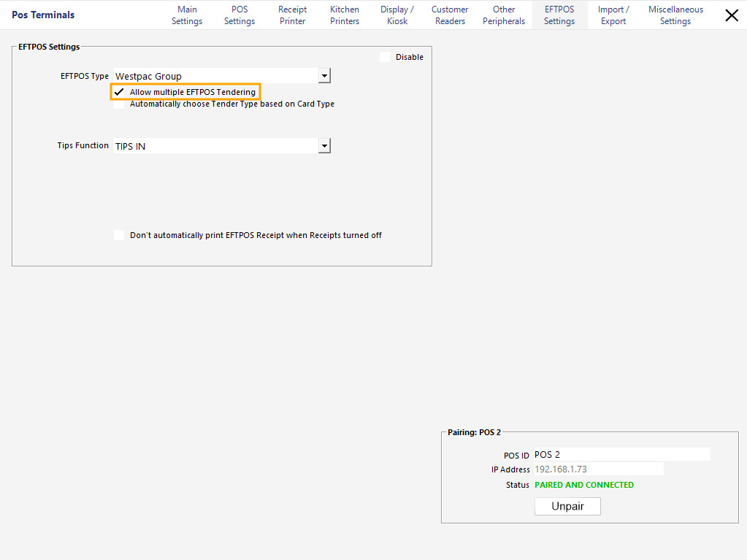This screenshot has width=747, height=560.
Task: Switch to the Miscellaneous Settings tab
Action: click(x=675, y=15)
